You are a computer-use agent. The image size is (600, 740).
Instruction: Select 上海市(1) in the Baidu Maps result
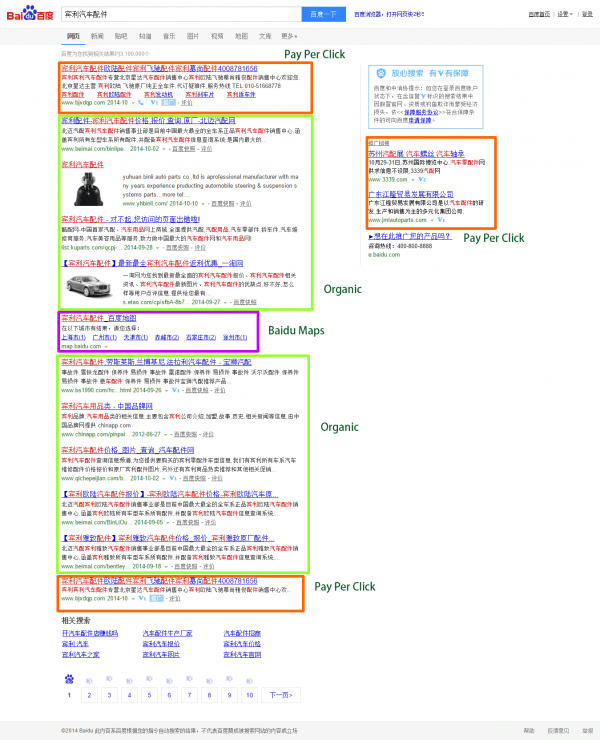pos(74,337)
